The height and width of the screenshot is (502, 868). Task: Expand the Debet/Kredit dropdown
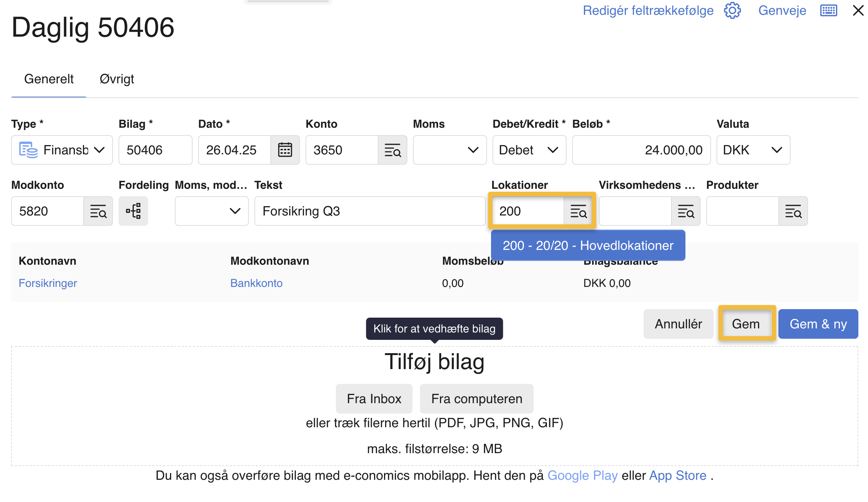[x=529, y=150]
